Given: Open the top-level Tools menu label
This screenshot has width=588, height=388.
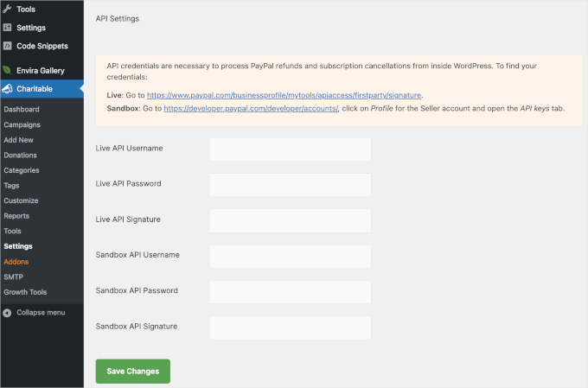Looking at the screenshot, I should pyautogui.click(x=26, y=9).
